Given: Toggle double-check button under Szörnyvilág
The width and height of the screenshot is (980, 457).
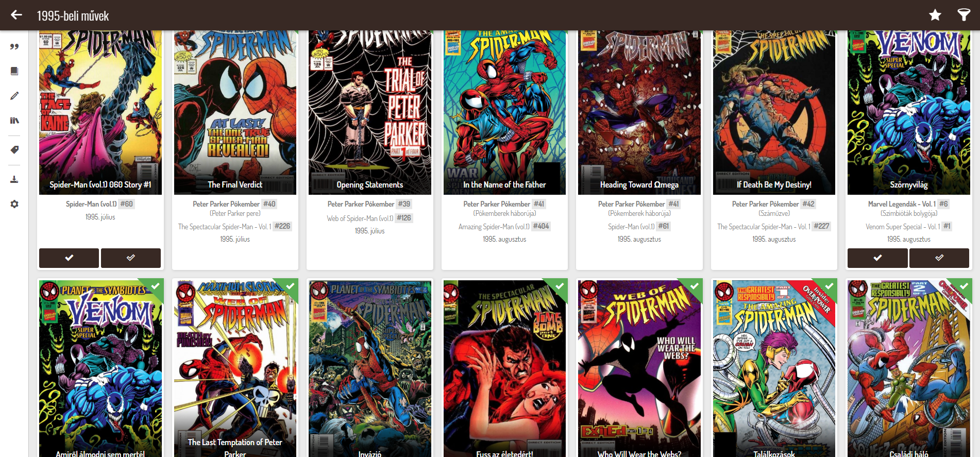Looking at the screenshot, I should tap(939, 258).
